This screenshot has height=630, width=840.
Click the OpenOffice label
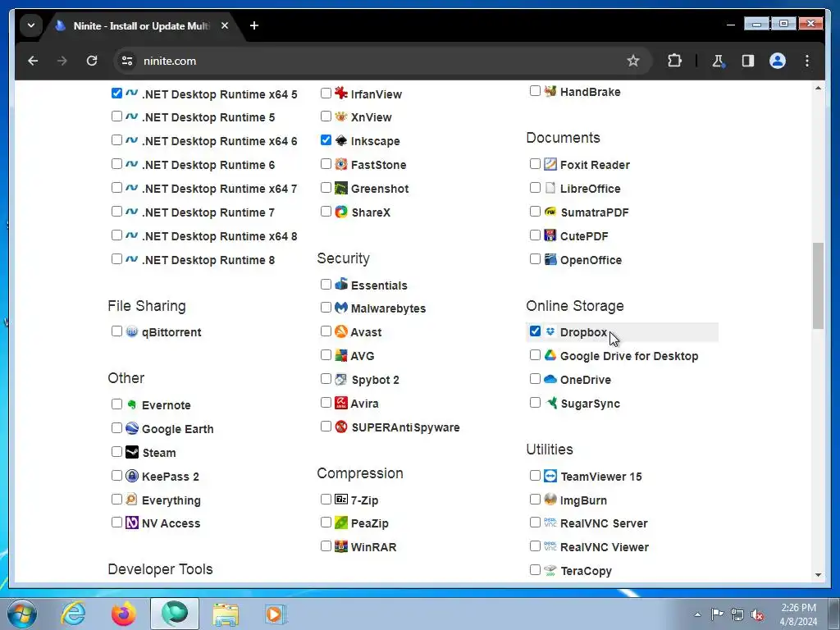(591, 260)
